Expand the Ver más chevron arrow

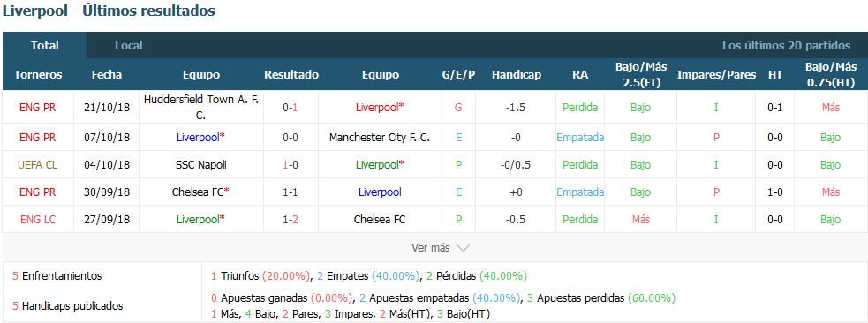point(462,248)
